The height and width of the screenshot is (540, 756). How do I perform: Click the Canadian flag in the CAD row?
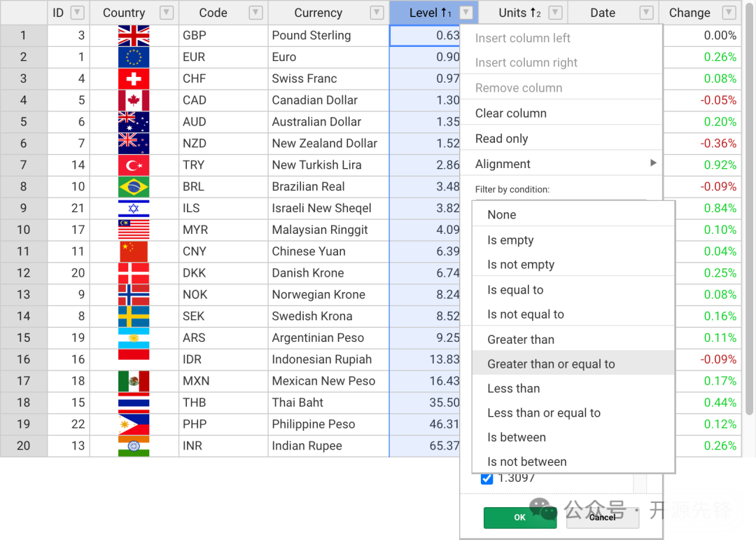point(134,100)
